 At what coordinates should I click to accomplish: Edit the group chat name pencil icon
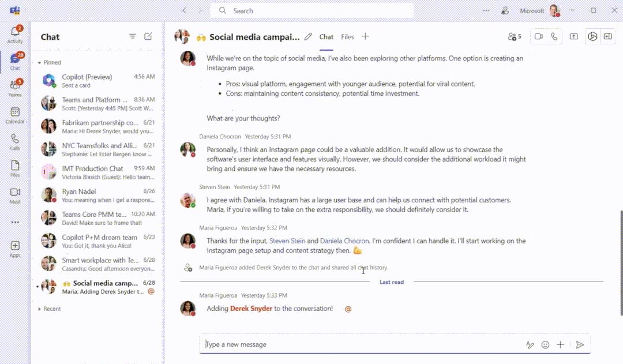pos(308,37)
